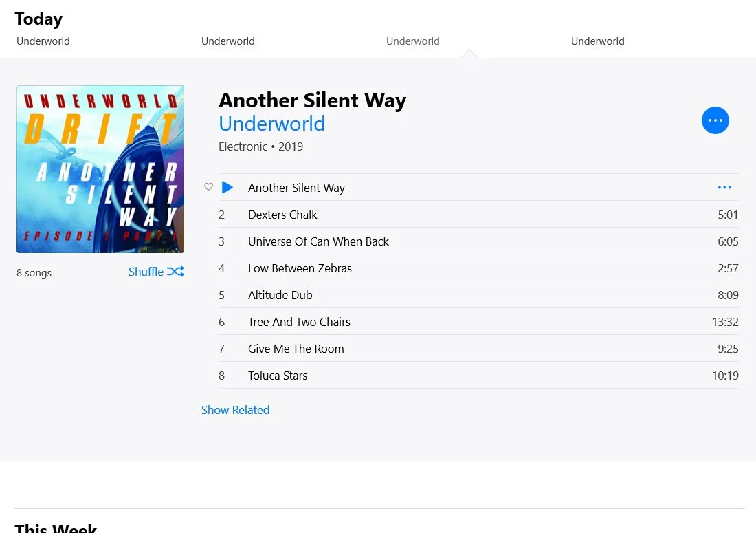
Task: Select track 5 Altitude Dub
Action: click(x=478, y=295)
